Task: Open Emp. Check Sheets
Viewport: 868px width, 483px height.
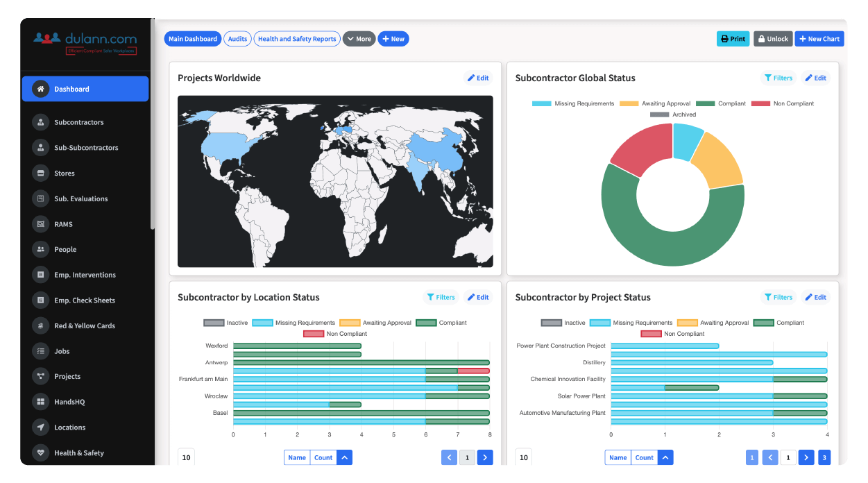Action: pos(85,300)
